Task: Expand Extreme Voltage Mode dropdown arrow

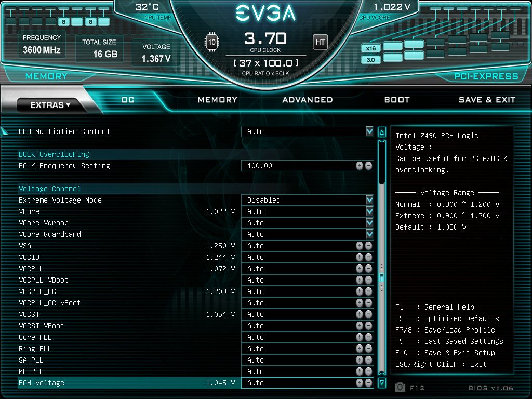Action: [369, 200]
